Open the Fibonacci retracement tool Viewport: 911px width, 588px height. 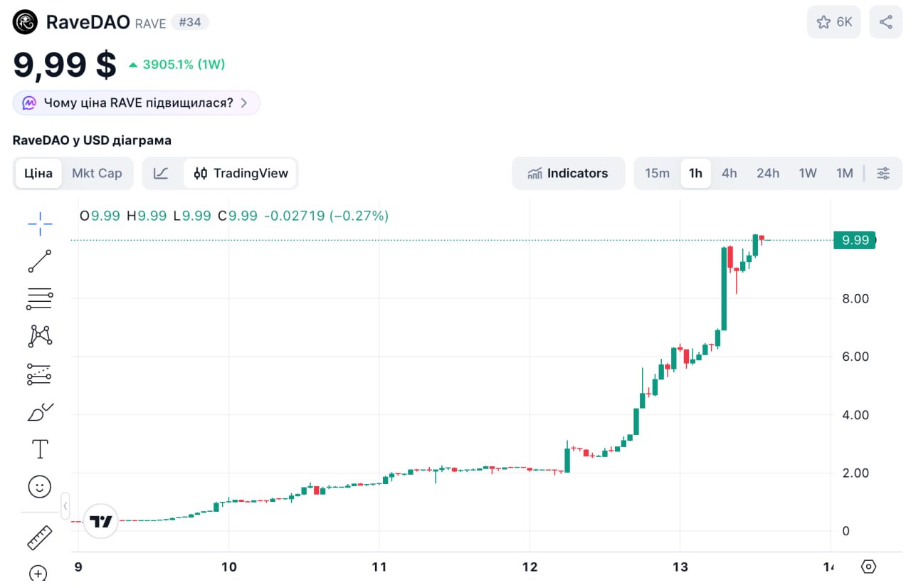[40, 299]
